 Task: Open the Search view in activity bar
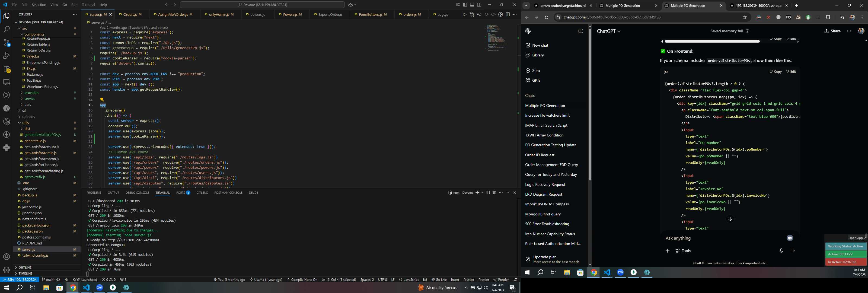[x=7, y=29]
